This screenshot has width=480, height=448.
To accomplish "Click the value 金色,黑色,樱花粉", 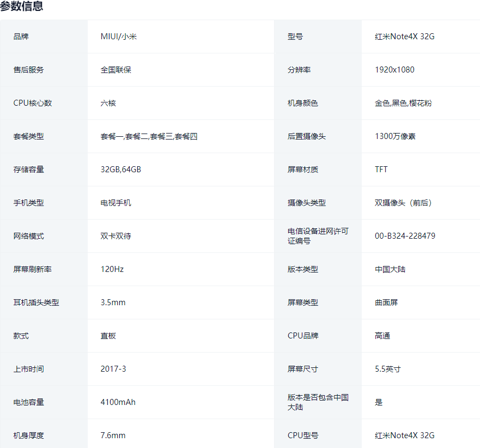I will click(403, 103).
